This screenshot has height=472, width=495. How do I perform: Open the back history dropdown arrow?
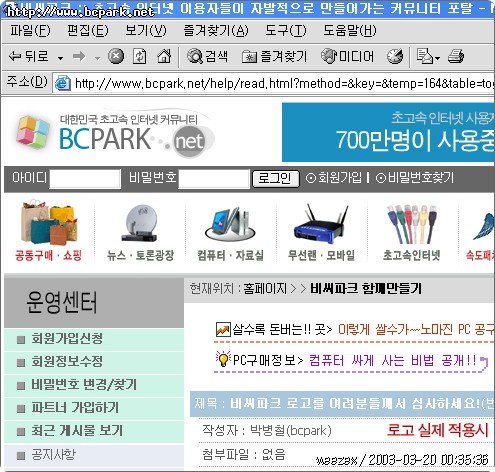click(x=60, y=58)
